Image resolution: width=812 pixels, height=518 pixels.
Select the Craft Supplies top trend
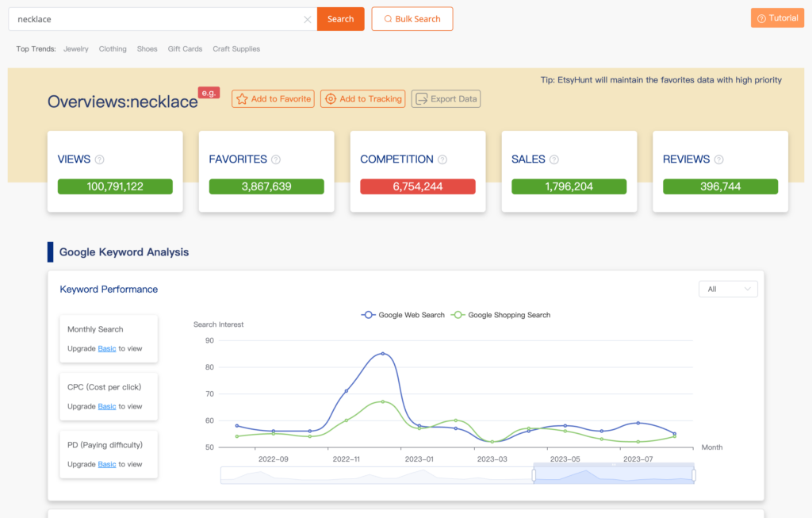[236, 49]
